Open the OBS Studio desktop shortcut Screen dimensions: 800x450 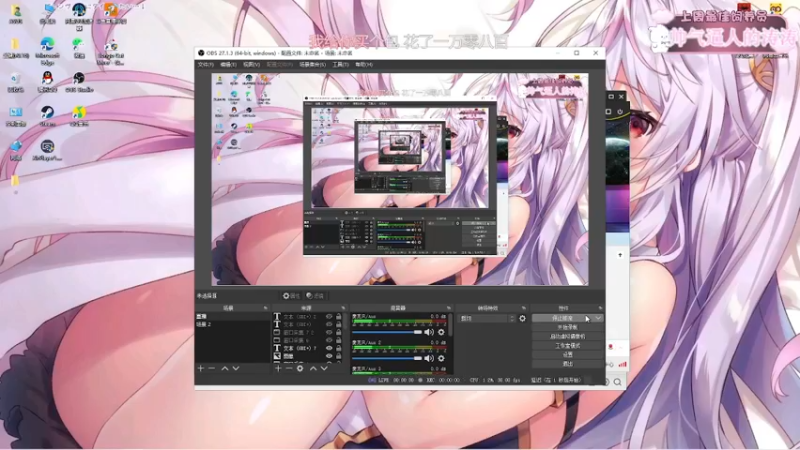[79, 82]
